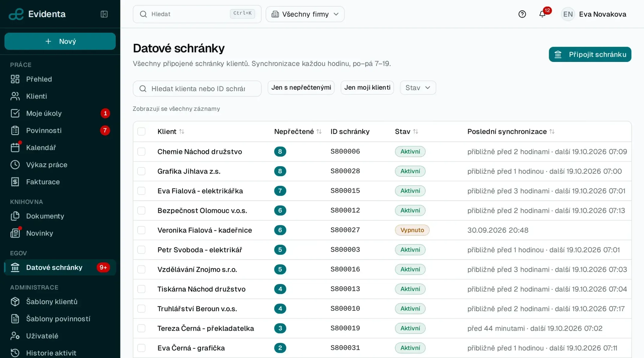Open the Stav filter dropdown

(x=418, y=87)
